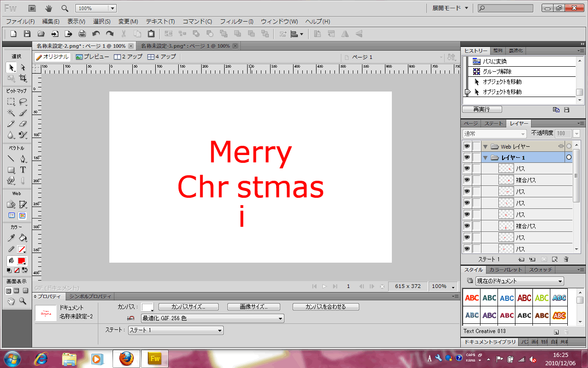588x368 pixels.
Task: Select the Zoom magnifier in tools panel
Action: pos(23,301)
